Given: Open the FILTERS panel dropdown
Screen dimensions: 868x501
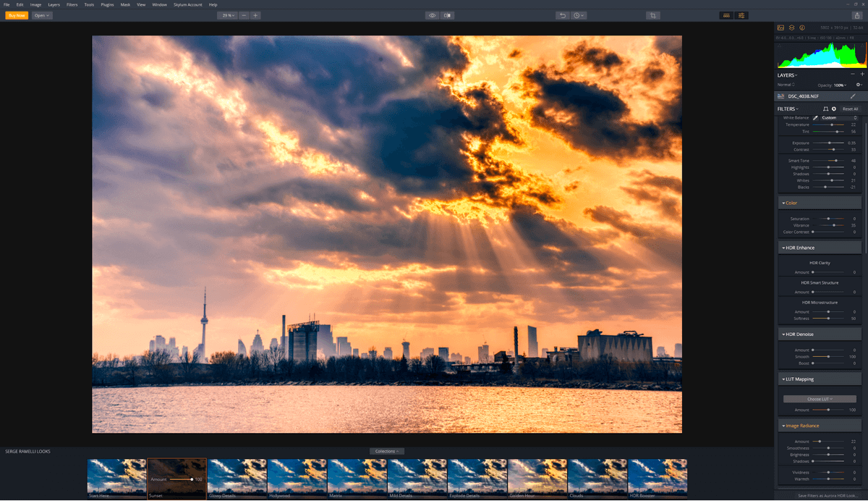Looking at the screenshot, I should [788, 109].
